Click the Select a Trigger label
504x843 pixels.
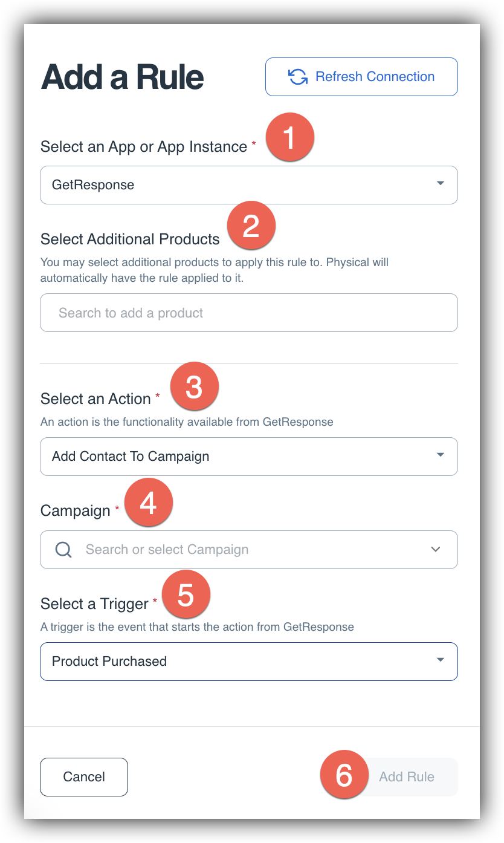94,604
